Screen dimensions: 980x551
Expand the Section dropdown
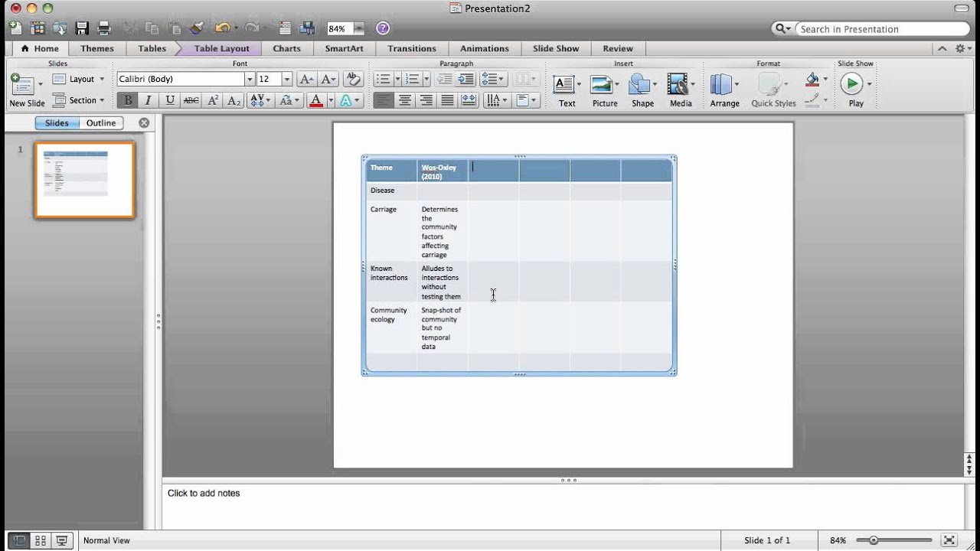click(102, 100)
